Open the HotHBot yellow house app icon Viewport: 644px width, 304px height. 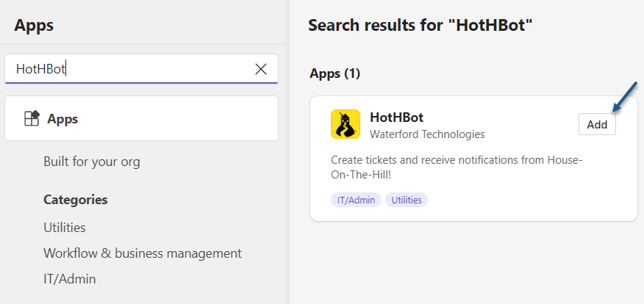[346, 124]
